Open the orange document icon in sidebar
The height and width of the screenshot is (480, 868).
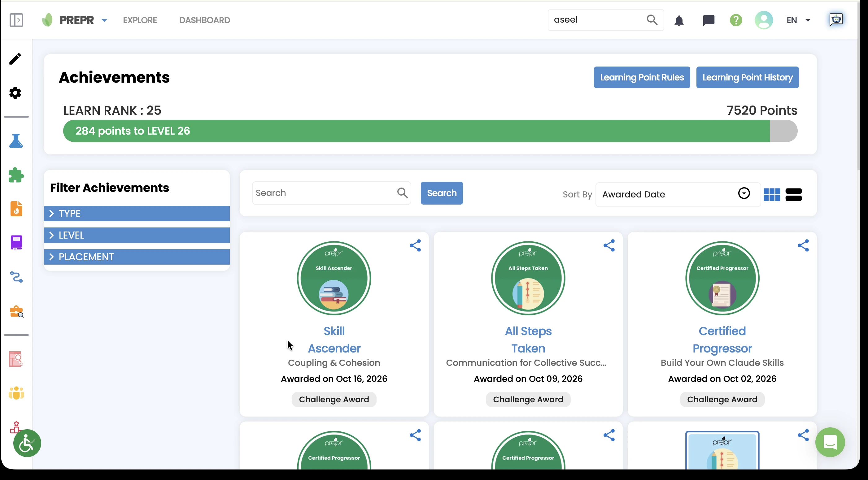pyautogui.click(x=16, y=209)
